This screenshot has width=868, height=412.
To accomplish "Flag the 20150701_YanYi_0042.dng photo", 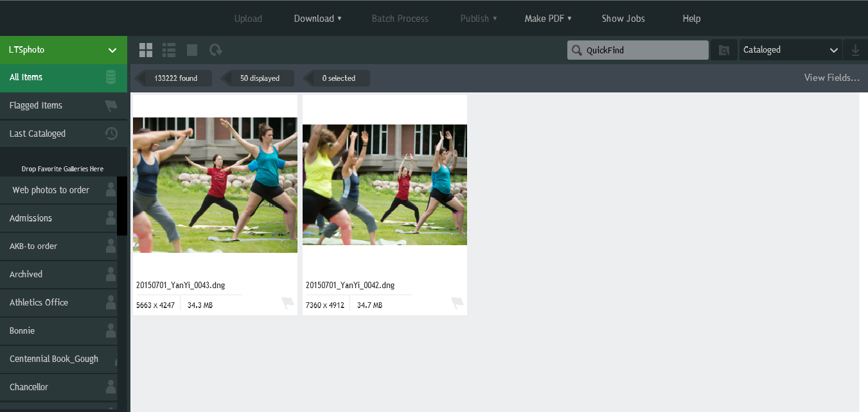I will (x=457, y=304).
